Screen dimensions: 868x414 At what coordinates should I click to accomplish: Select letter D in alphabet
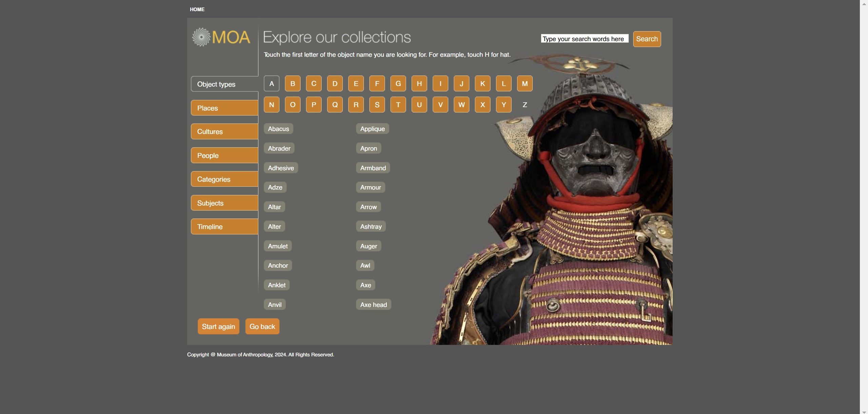(335, 83)
